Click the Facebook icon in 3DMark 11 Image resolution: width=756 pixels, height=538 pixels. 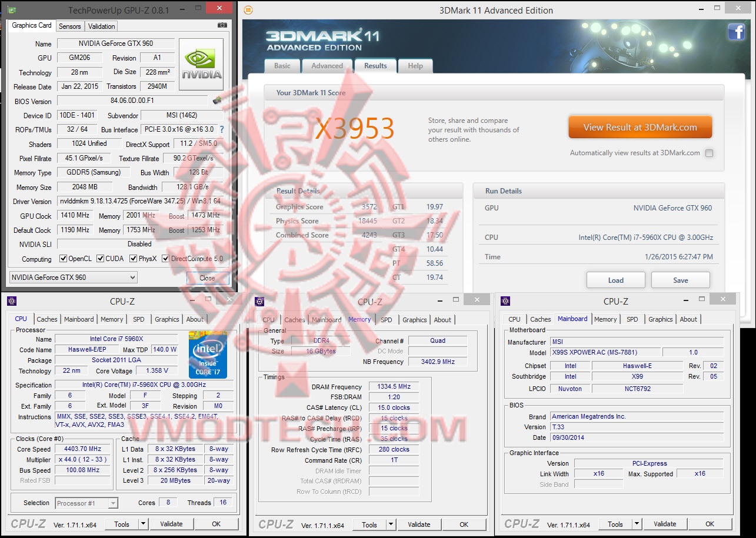point(737,32)
